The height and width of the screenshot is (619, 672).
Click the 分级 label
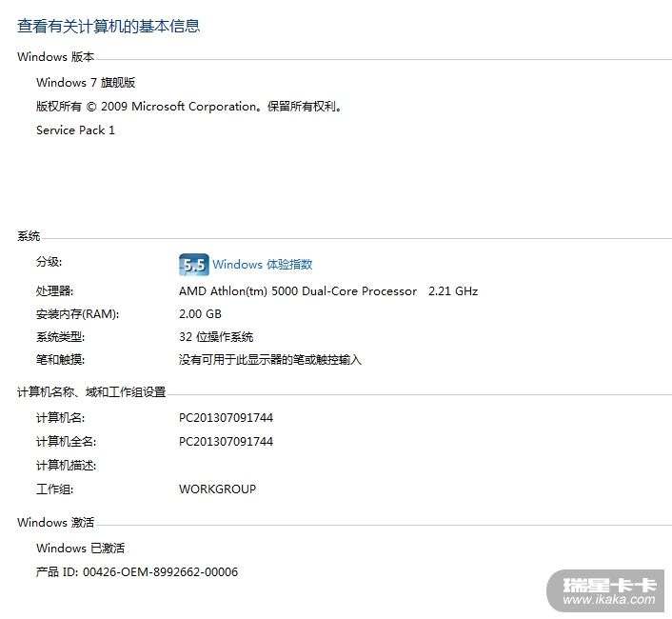point(49,262)
